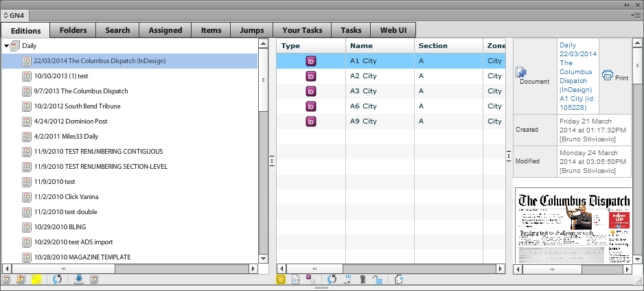The image size is (644, 291).
Task: Open the Jumps tab
Action: coord(251,30)
